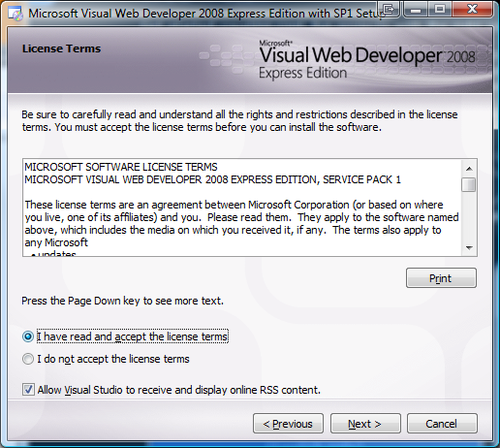Image resolution: width=500 pixels, height=448 pixels.
Task: Click the extra title bar button beside minimize
Action: tap(389, 10)
